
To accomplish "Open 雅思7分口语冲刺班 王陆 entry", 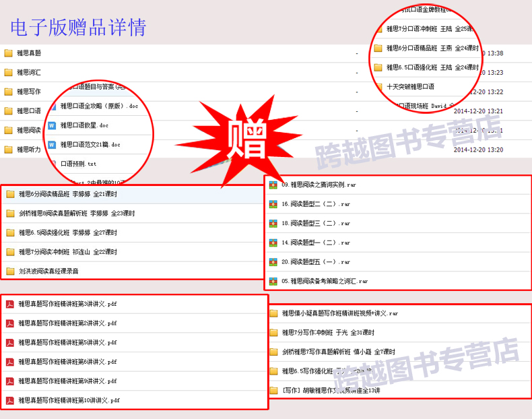I will point(430,29).
